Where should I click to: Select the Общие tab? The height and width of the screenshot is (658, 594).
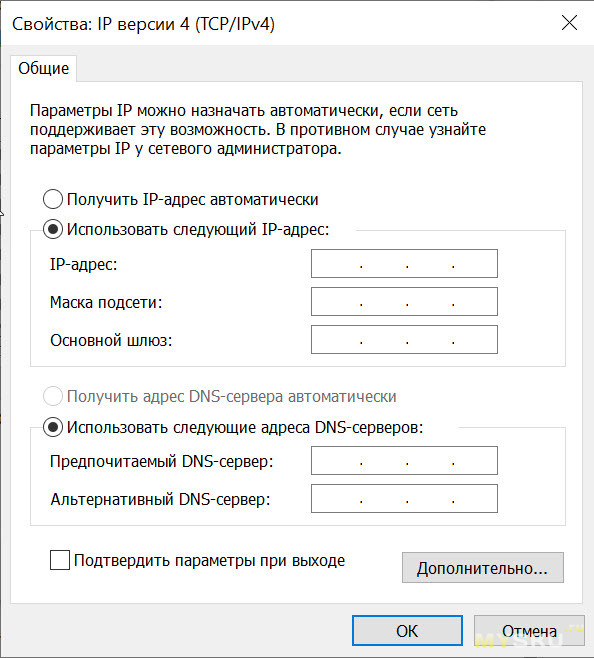[x=44, y=68]
